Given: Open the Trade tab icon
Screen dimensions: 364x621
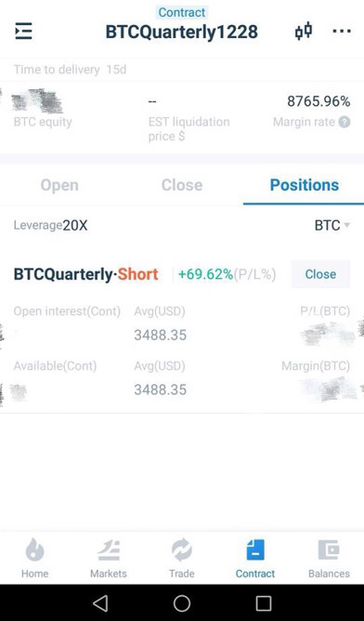Looking at the screenshot, I should pos(182,550).
